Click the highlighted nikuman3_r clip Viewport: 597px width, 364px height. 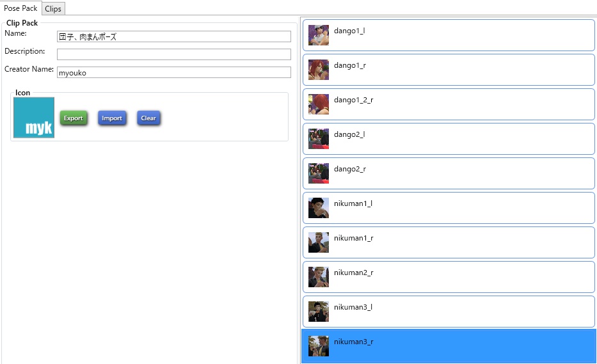tap(449, 346)
